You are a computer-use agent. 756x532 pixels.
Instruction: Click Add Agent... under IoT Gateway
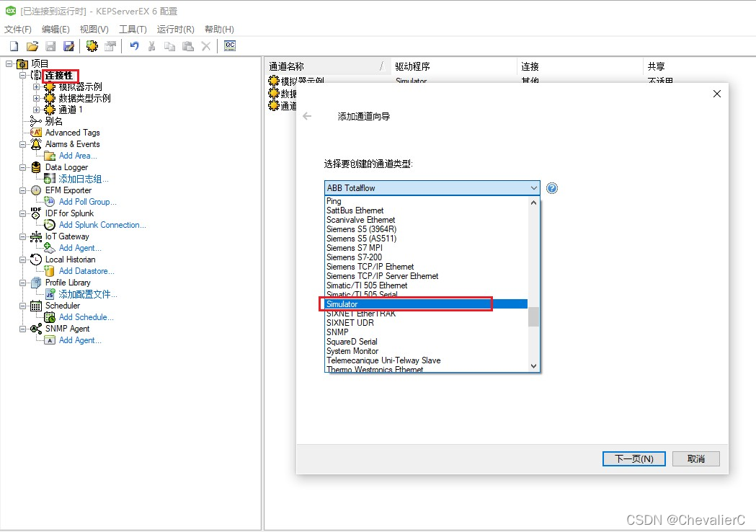(x=80, y=248)
